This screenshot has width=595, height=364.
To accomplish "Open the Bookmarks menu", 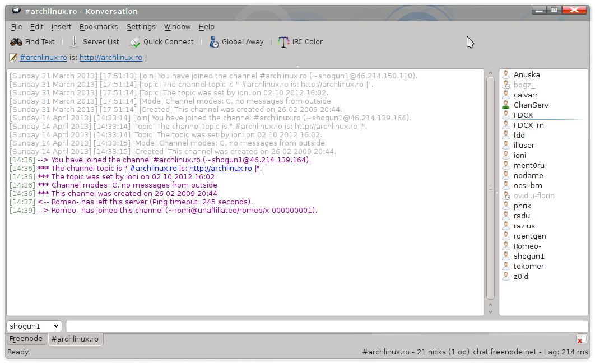I will (99, 26).
